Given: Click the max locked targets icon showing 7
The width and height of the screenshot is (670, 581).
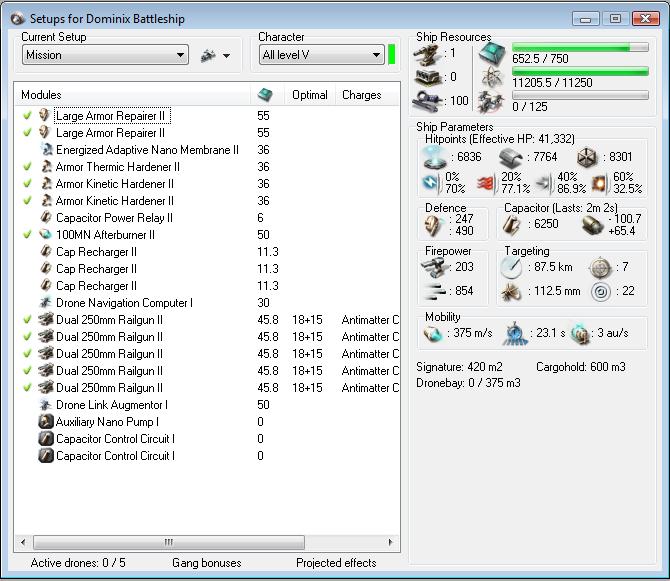Looking at the screenshot, I should (x=600, y=268).
